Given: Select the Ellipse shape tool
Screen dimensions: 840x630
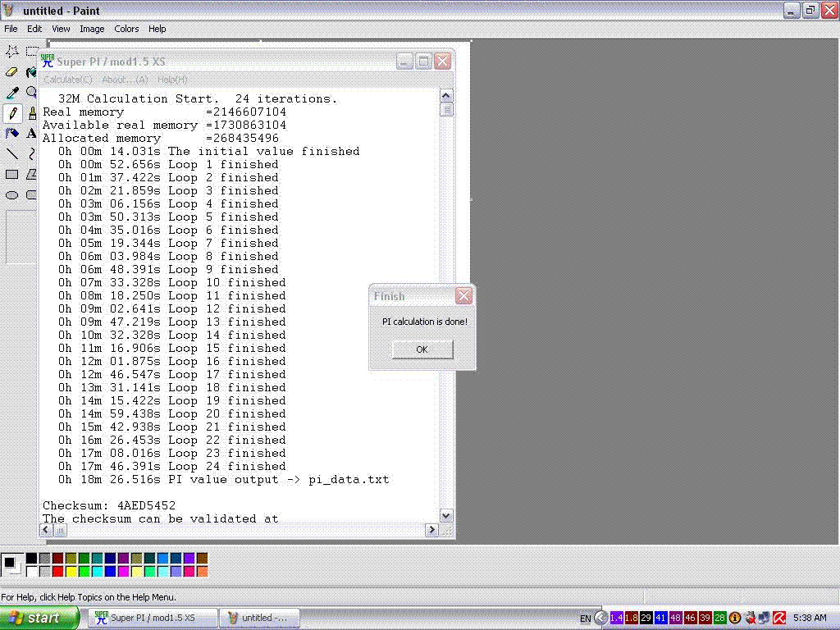Looking at the screenshot, I should (x=12, y=195).
